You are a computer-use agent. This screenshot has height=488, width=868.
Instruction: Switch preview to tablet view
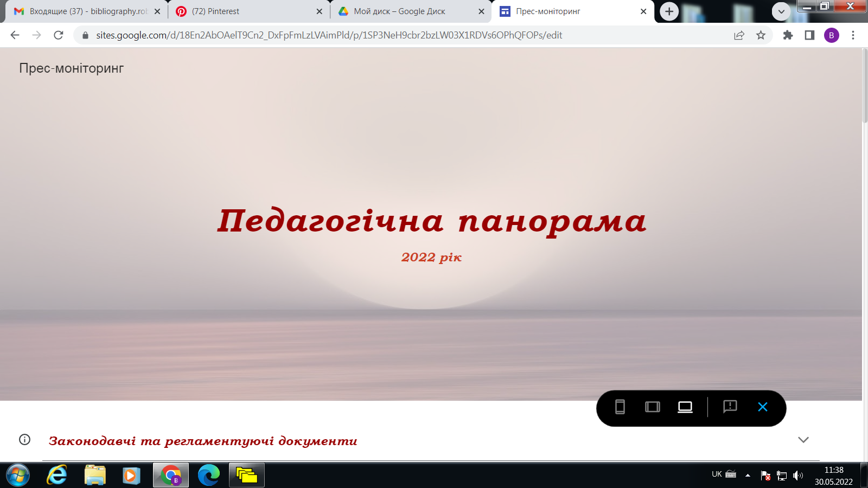pos(652,407)
